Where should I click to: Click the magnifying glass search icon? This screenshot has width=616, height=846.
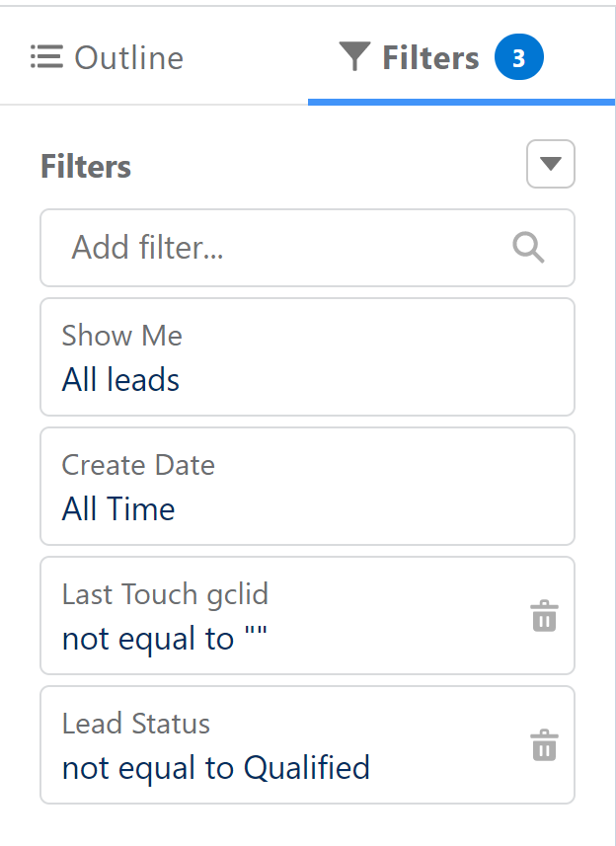click(x=528, y=248)
